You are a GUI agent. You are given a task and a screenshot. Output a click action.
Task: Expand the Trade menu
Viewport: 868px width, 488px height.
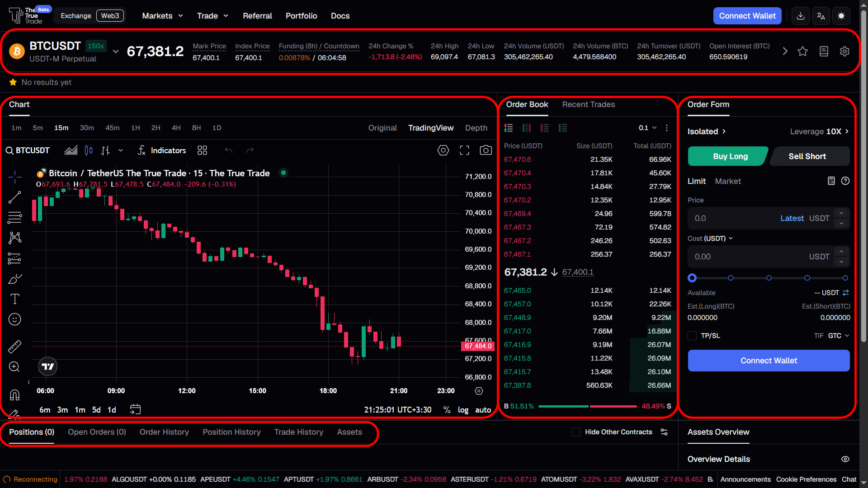tap(212, 16)
